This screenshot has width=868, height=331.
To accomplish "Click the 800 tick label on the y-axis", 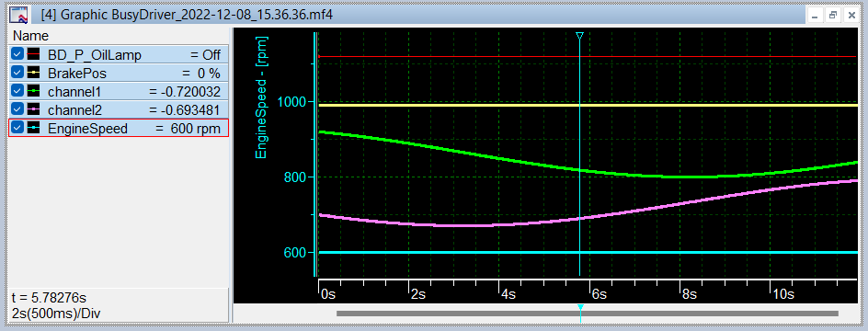I will pyautogui.click(x=294, y=177).
